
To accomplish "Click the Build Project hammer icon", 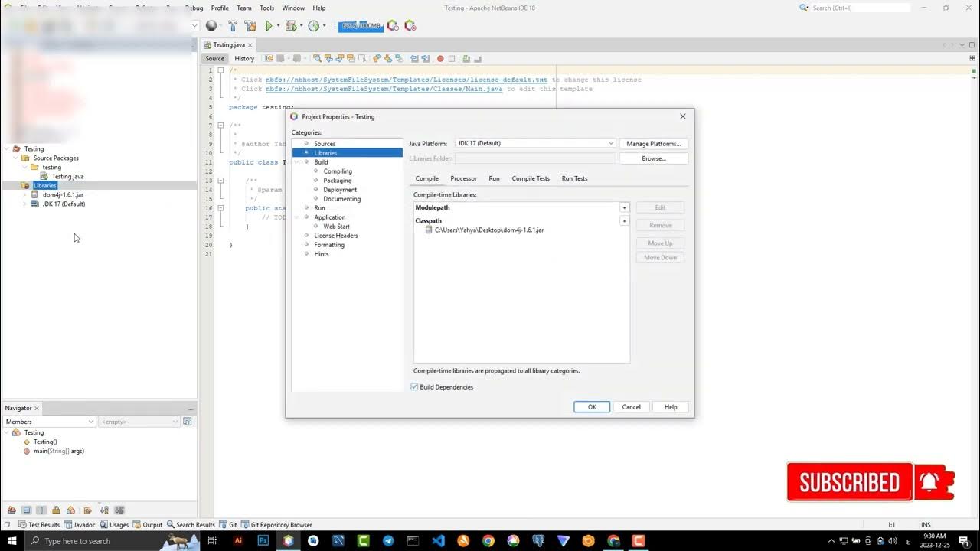I will (233, 26).
